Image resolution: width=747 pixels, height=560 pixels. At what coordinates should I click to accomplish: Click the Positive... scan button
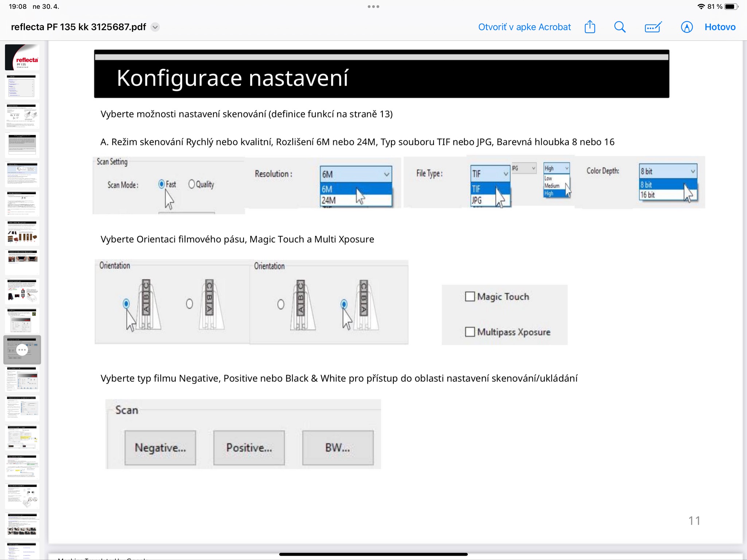tap(249, 448)
